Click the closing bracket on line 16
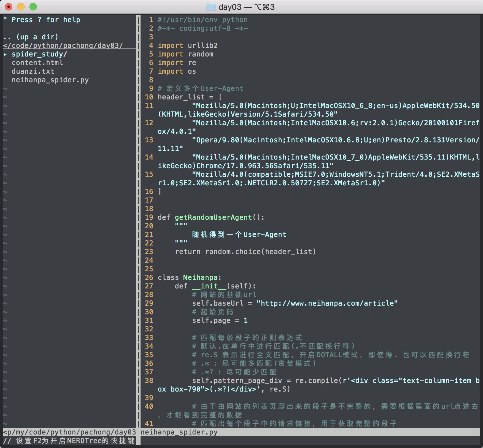This screenshot has width=483, height=448. click(x=160, y=192)
